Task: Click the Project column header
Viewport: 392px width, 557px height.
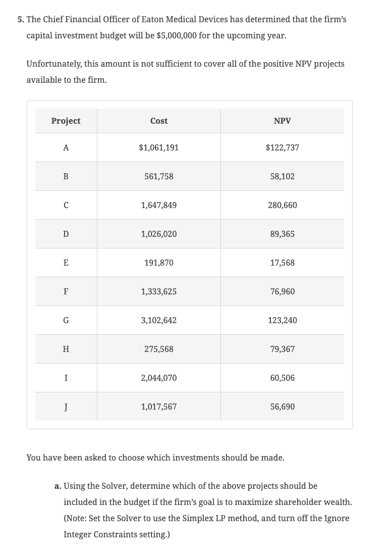Action: pos(66,121)
